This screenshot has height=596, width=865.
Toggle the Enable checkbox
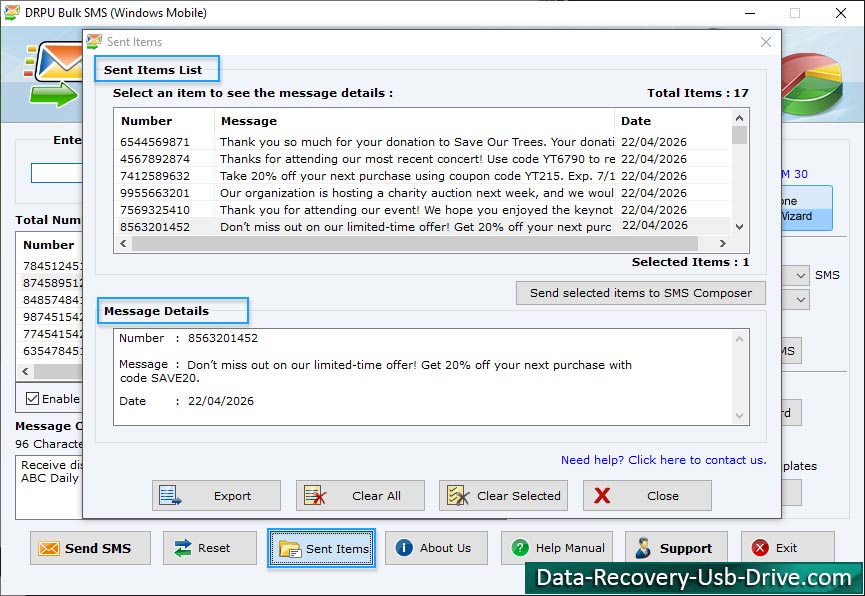click(x=31, y=398)
